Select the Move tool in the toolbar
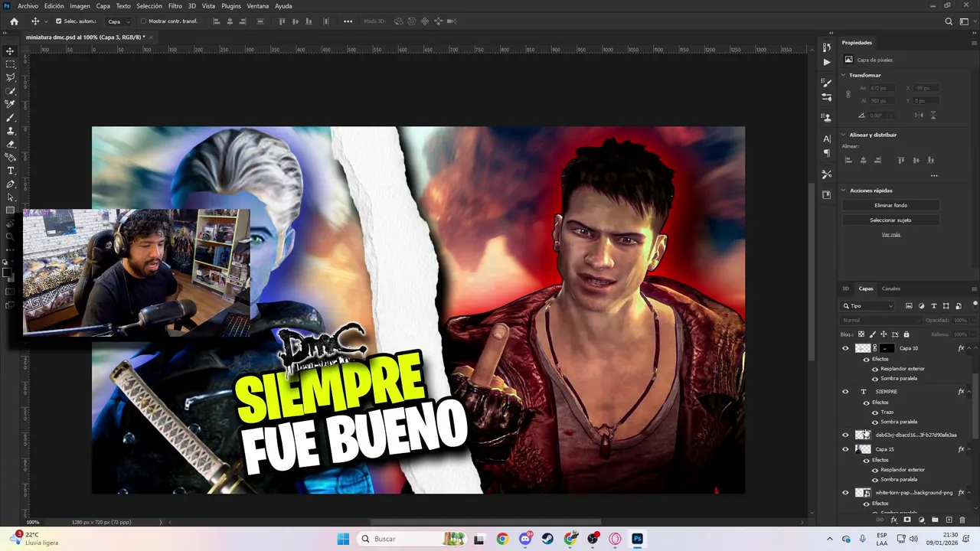The width and height of the screenshot is (980, 551). 10,51
